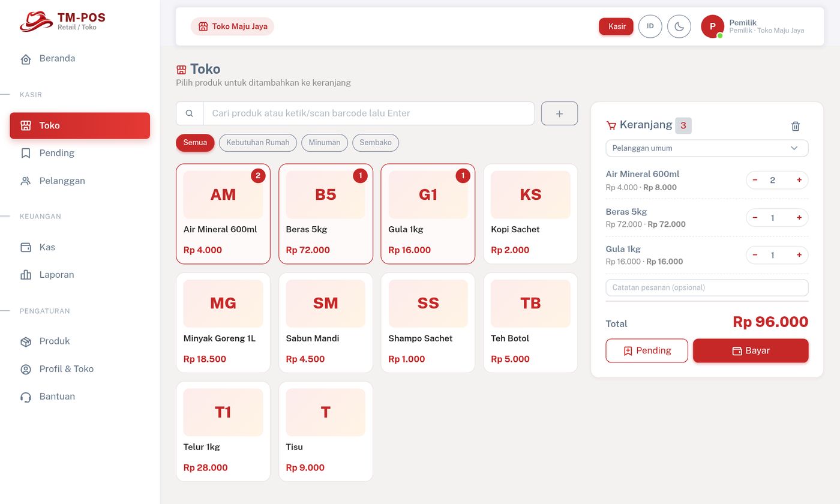Add Tisu product to cart
Viewport: 840px width, 504px height.
pos(326,431)
